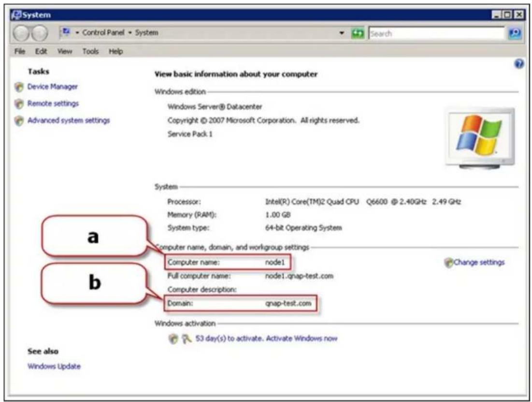Click the Control Panel breadcrumb
532x402 pixels.
pos(103,32)
